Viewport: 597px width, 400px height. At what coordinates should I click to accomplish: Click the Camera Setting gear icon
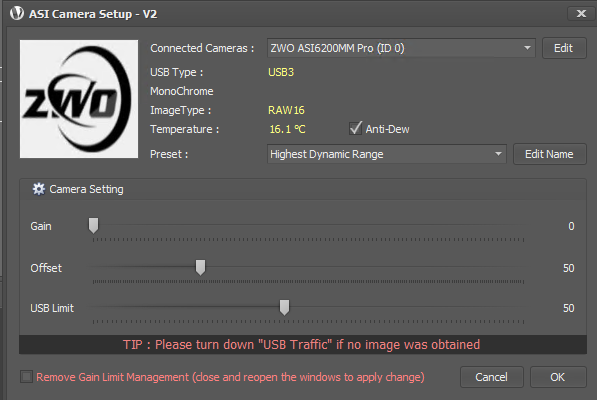(38, 189)
